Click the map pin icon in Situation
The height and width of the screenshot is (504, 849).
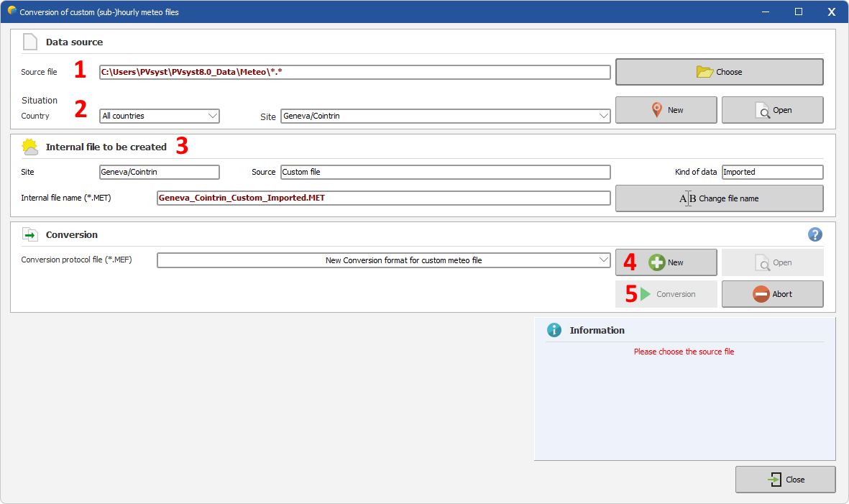click(656, 110)
